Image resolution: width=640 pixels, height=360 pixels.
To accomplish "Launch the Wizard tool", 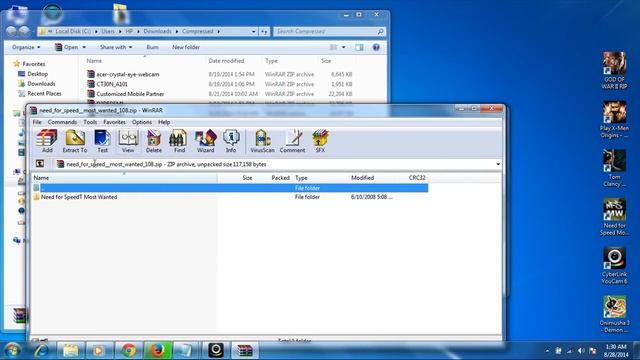I will (205, 141).
